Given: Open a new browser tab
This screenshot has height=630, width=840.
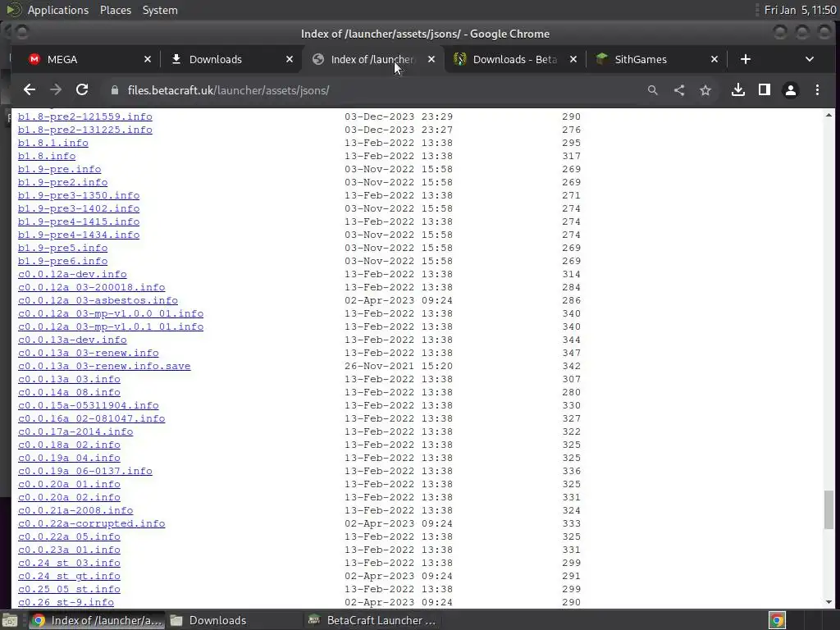Looking at the screenshot, I should point(746,59).
